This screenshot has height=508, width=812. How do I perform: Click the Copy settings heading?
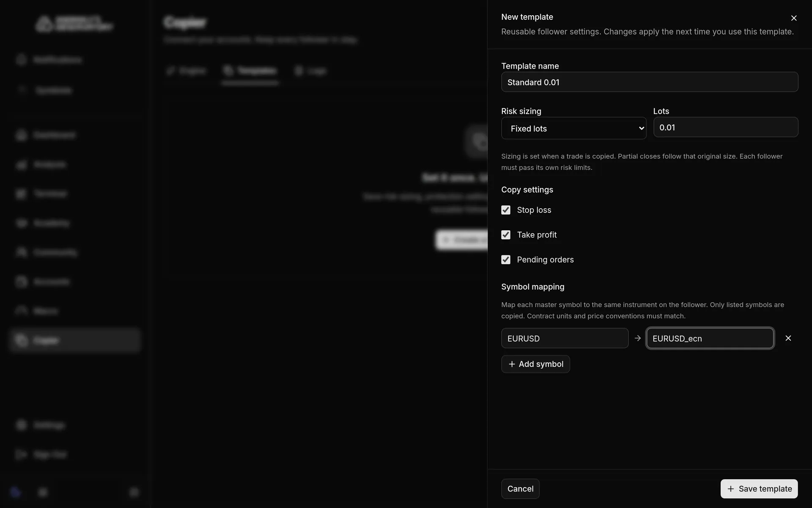pyautogui.click(x=527, y=190)
